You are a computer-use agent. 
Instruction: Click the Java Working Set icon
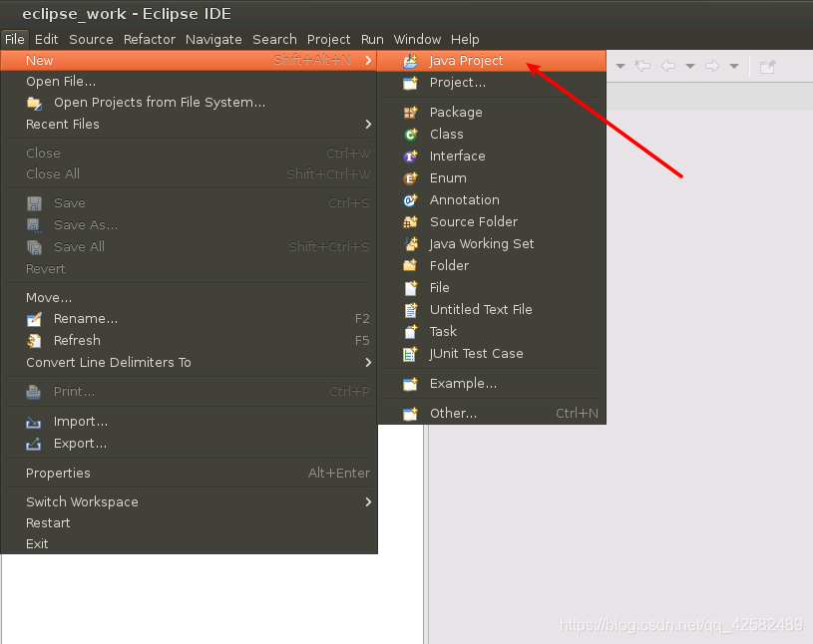click(410, 243)
